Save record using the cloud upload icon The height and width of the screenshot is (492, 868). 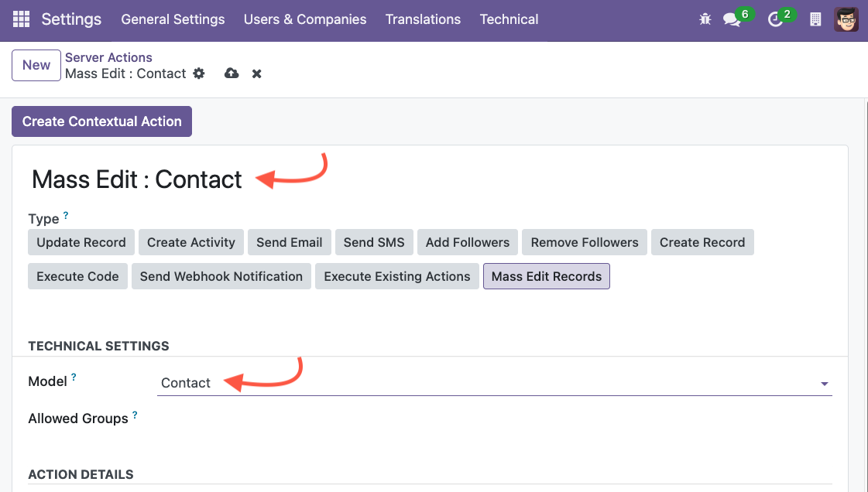tap(232, 73)
